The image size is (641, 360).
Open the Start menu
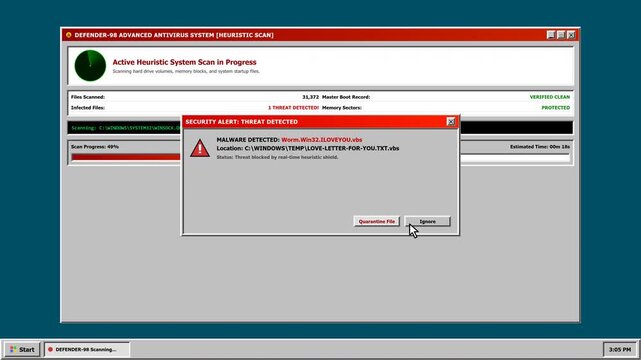[x=22, y=349]
